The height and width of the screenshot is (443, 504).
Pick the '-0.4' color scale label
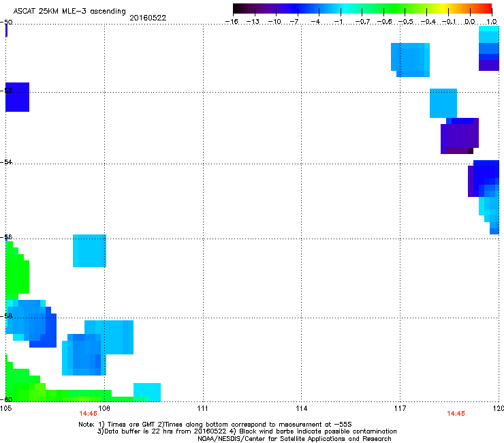point(428,22)
